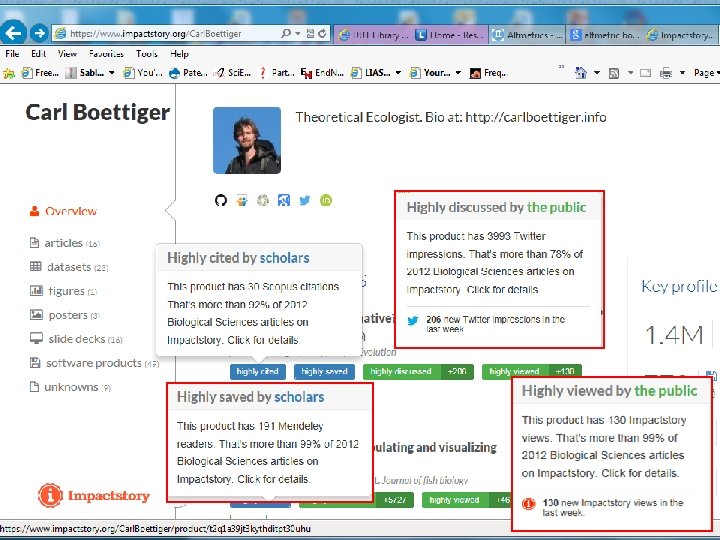Screen dimensions: 720x540
Task: Click the Print icon in command bar
Action: [x=666, y=73]
